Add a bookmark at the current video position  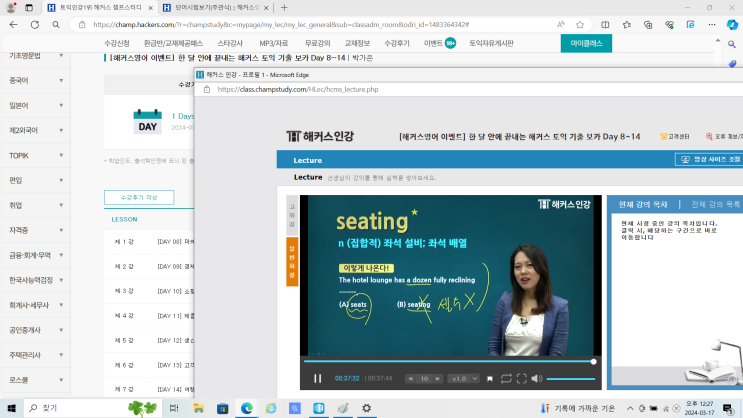(x=489, y=378)
